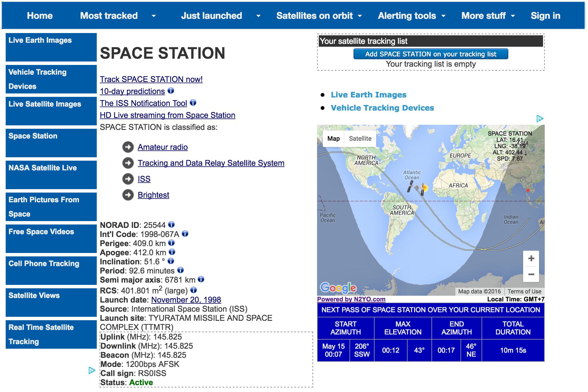
Task: Switch map to Map view
Action: 333,138
